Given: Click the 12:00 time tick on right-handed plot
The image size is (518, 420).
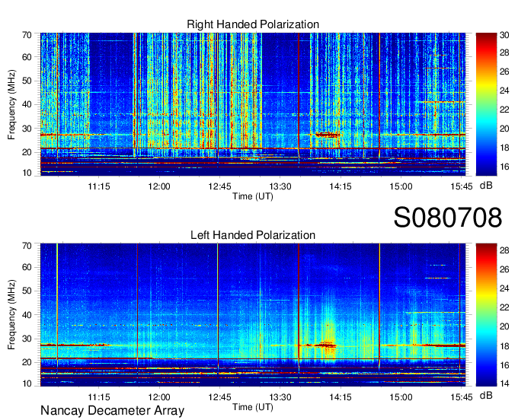Looking at the screenshot, I should pyautogui.click(x=159, y=186).
